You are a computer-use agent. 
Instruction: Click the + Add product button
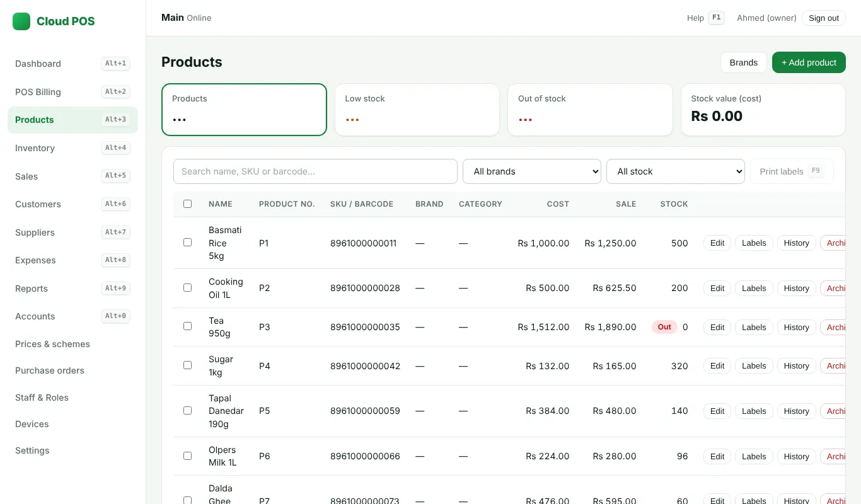pos(809,62)
